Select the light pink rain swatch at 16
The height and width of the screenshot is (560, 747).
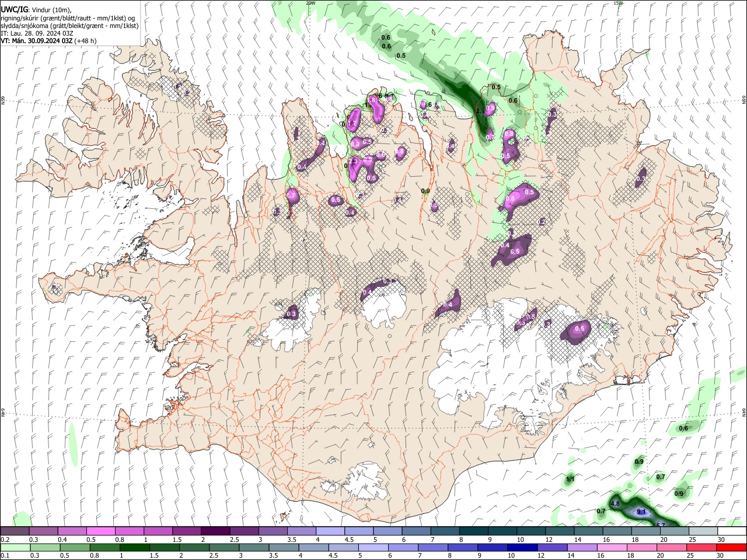click(x=612, y=547)
